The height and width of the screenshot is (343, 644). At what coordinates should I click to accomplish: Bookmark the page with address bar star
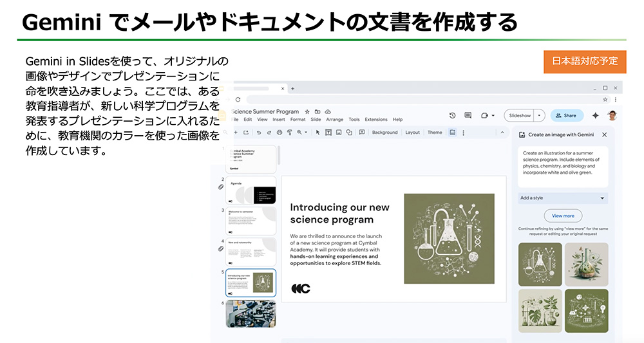(605, 99)
